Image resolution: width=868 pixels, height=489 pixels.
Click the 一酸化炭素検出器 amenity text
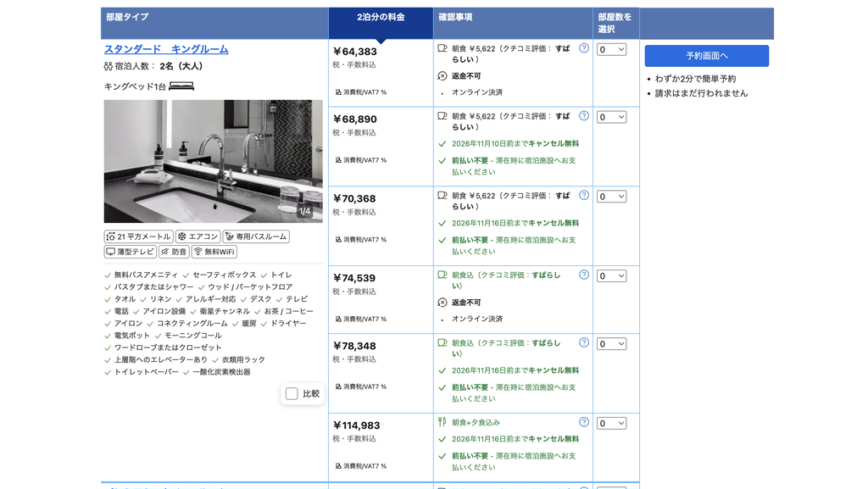pos(221,372)
